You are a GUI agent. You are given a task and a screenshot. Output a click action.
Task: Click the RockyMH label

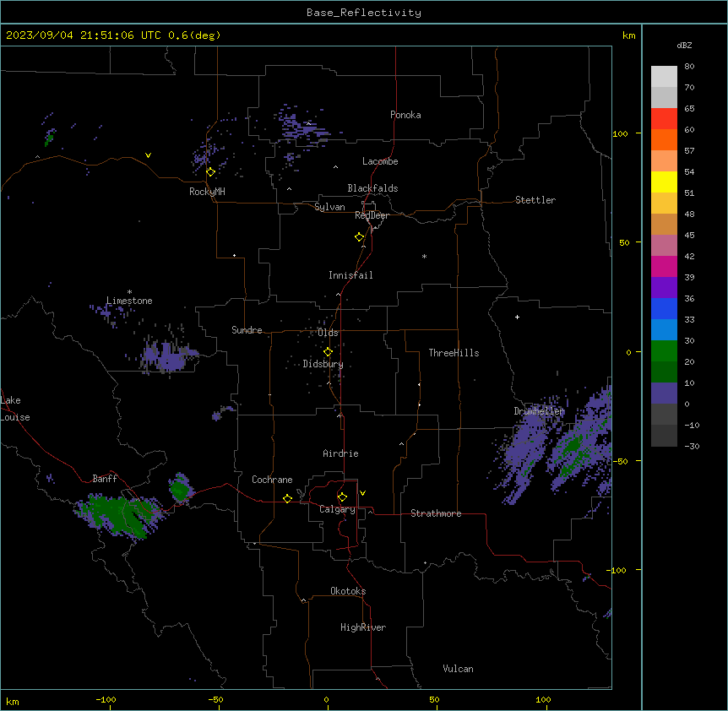click(x=207, y=192)
